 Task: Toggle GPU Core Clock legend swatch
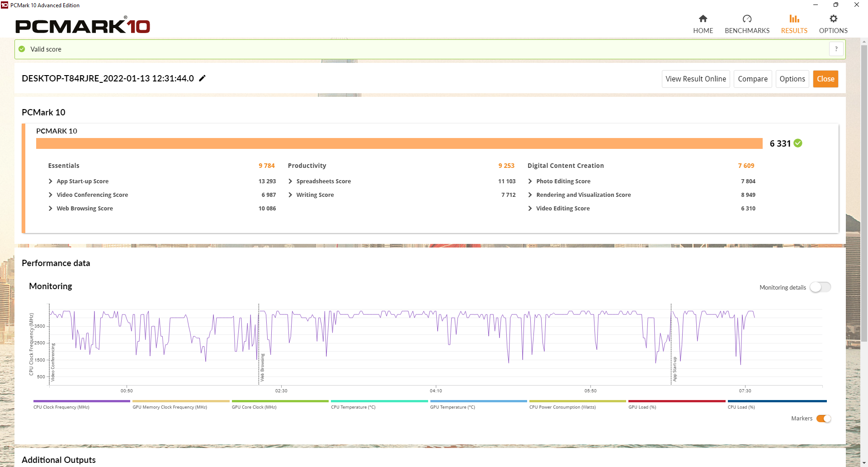[x=280, y=401]
